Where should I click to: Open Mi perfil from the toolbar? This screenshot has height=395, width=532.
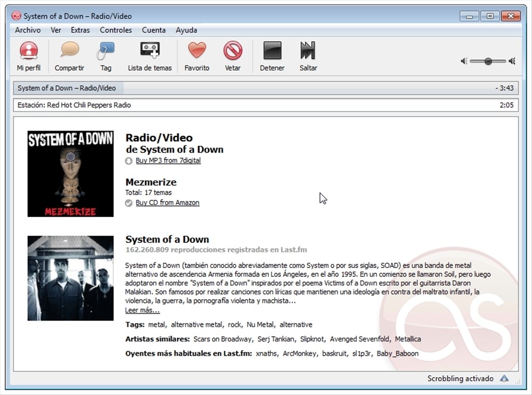29,56
